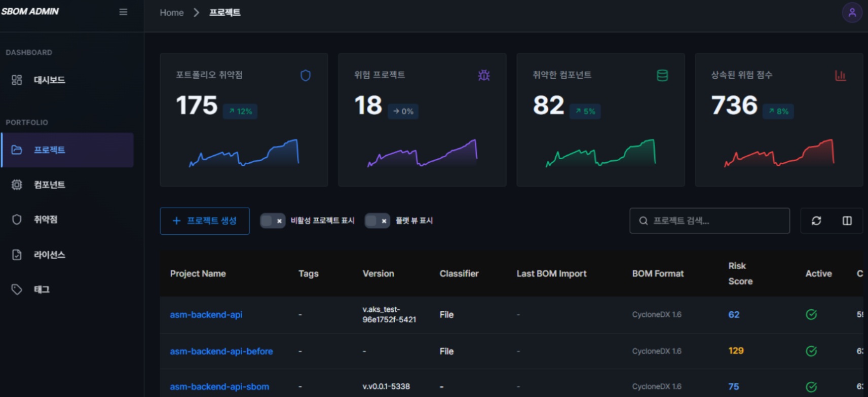The image size is (868, 397).
Task: Click the active check icon for asm-backend-api
Action: (811, 314)
